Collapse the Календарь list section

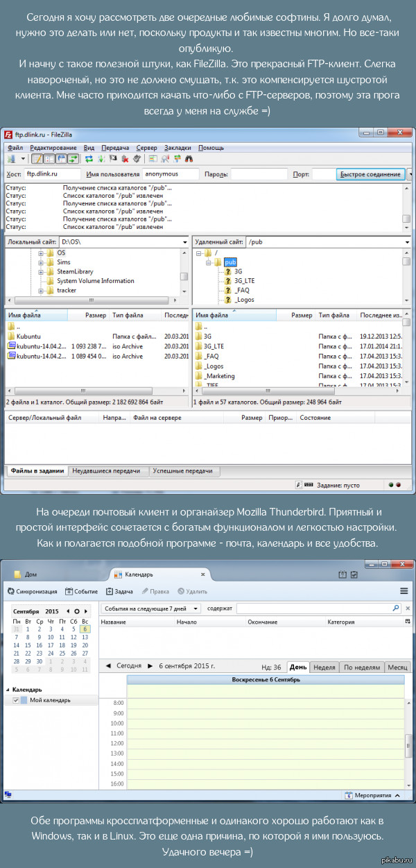(x=8, y=690)
